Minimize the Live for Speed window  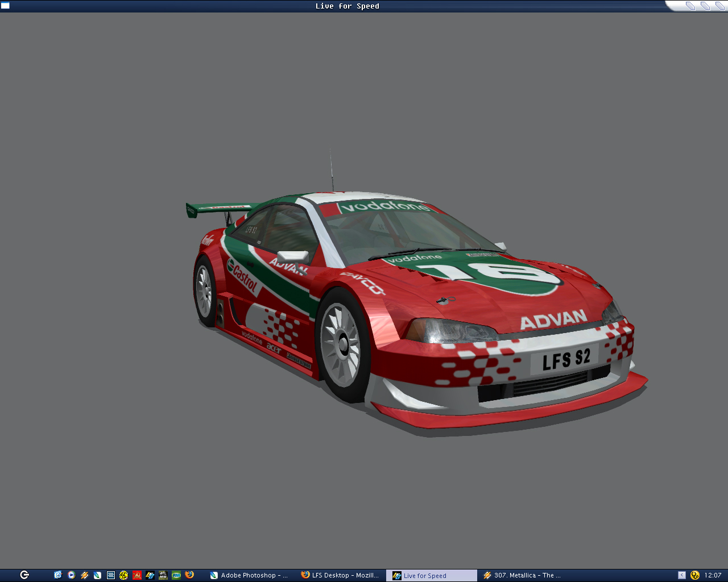click(x=690, y=6)
